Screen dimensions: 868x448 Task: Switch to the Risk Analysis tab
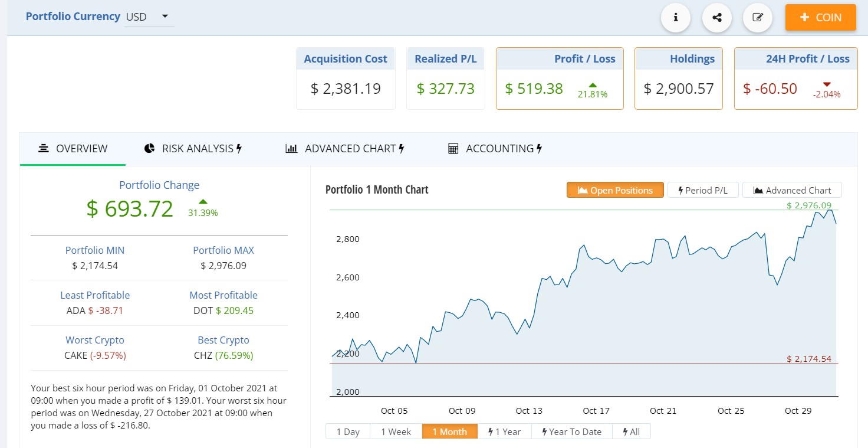click(x=193, y=149)
